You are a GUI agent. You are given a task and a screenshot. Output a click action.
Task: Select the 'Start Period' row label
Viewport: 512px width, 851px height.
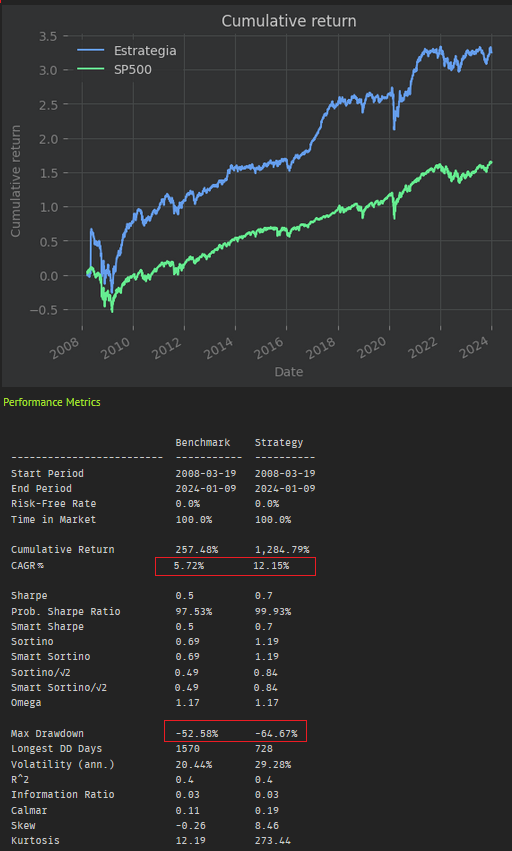coord(47,473)
